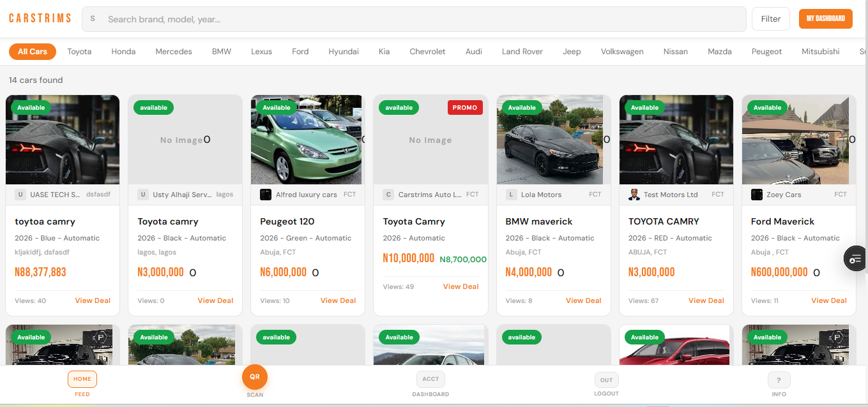View Deal for TOYOTA CAMRY RED
868x407 pixels.
[x=706, y=300]
